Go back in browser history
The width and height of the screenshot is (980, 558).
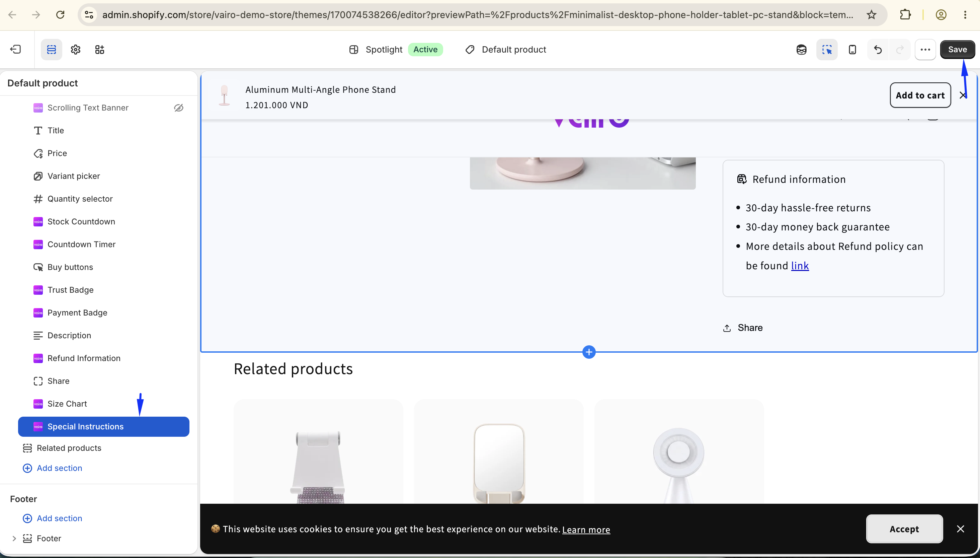[x=12, y=15]
